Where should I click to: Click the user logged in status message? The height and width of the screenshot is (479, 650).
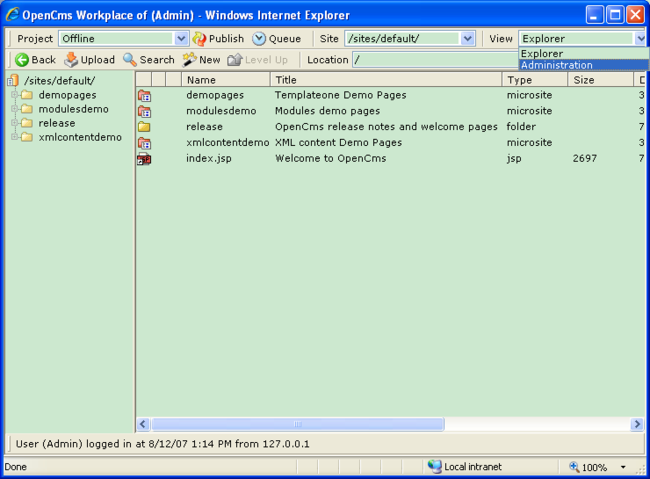point(162,444)
